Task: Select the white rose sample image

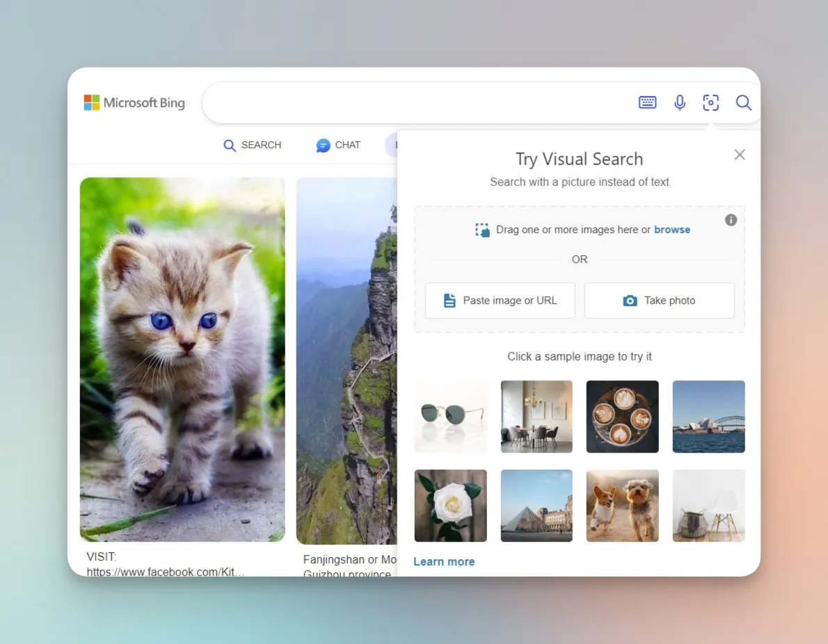Action: [450, 506]
